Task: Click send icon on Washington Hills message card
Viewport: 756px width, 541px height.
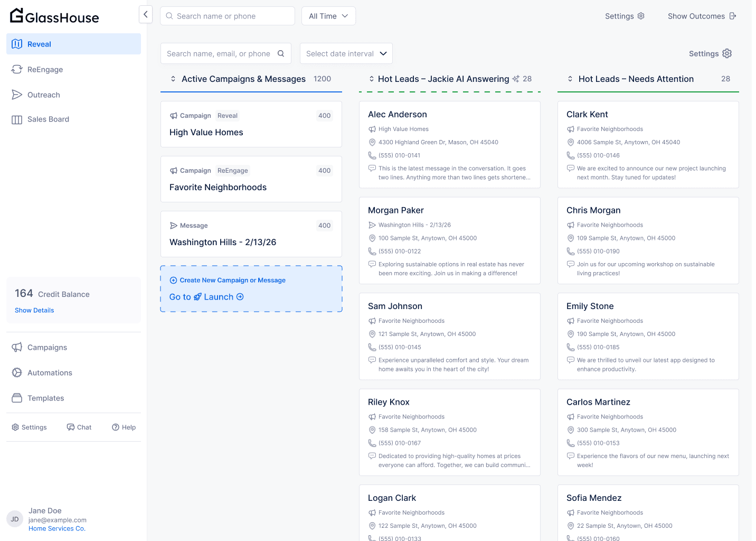Action: point(174,226)
